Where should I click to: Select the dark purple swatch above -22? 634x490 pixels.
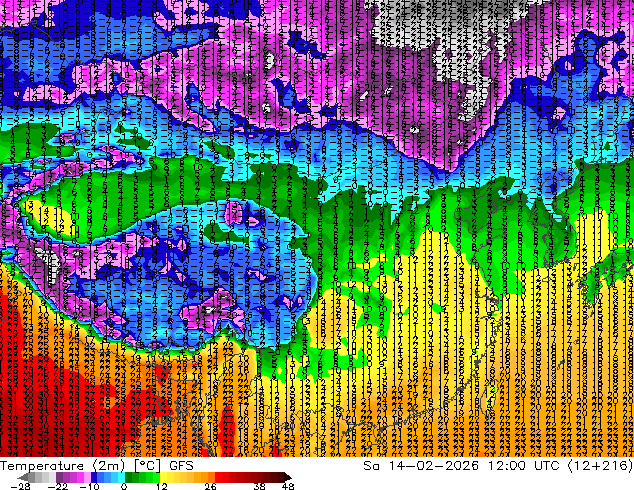(59, 477)
